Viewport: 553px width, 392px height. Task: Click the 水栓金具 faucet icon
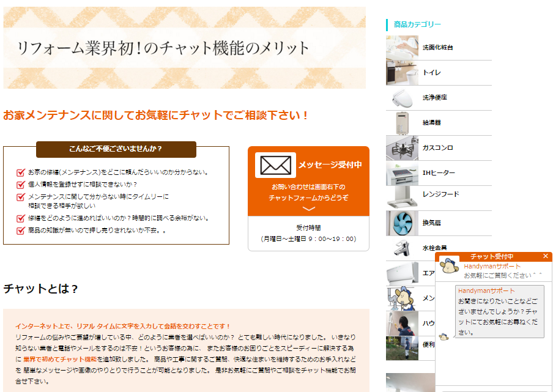pyautogui.click(x=401, y=249)
